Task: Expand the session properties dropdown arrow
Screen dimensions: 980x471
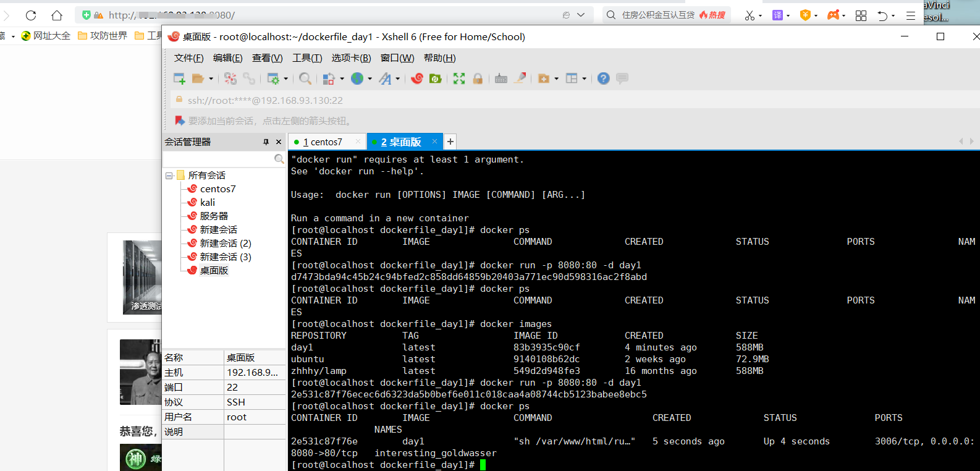Action: (285, 78)
